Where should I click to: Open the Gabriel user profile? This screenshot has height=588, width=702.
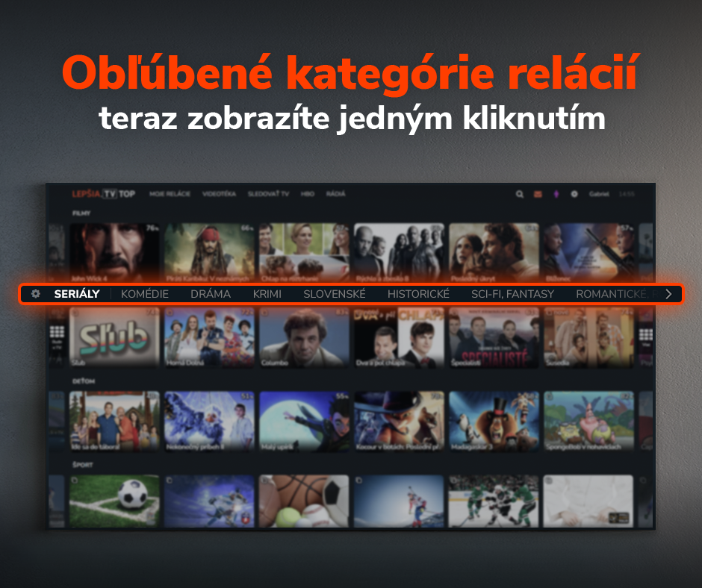(599, 194)
